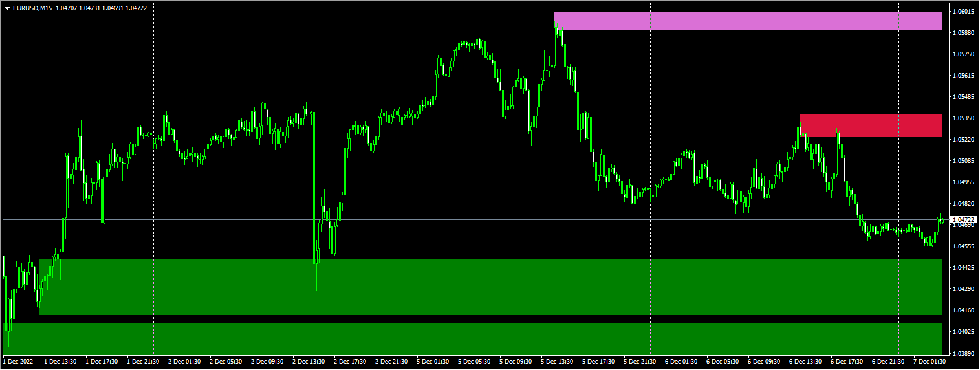Click the 1 Dec 13:30 time label
The height and width of the screenshot is (370, 980).
(x=60, y=362)
